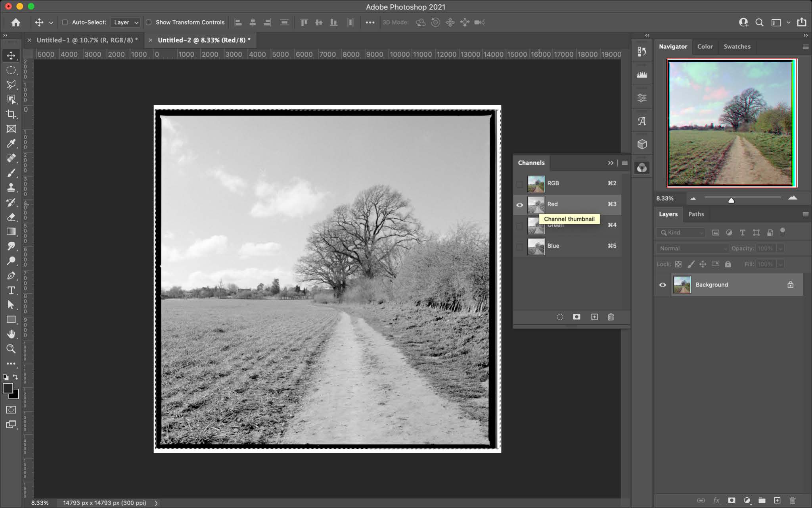Hide the Background layer visibility eye
Viewport: 812px width, 508px height.
(663, 285)
